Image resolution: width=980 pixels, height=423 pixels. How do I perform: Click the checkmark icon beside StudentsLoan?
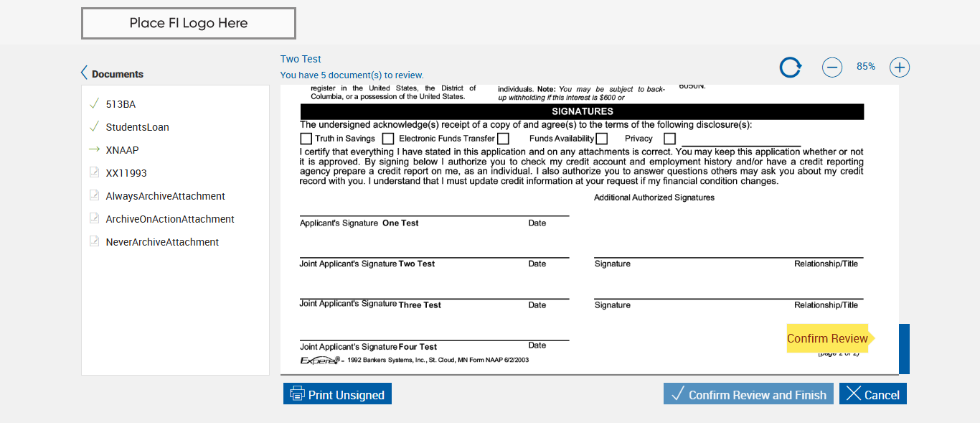(94, 126)
